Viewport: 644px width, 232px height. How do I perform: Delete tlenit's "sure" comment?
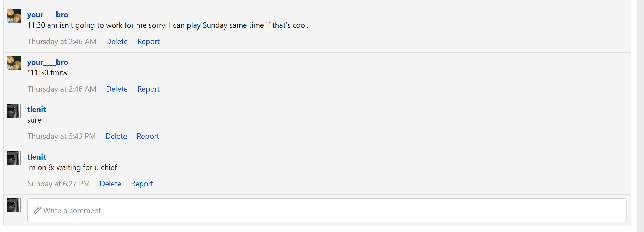tap(116, 136)
